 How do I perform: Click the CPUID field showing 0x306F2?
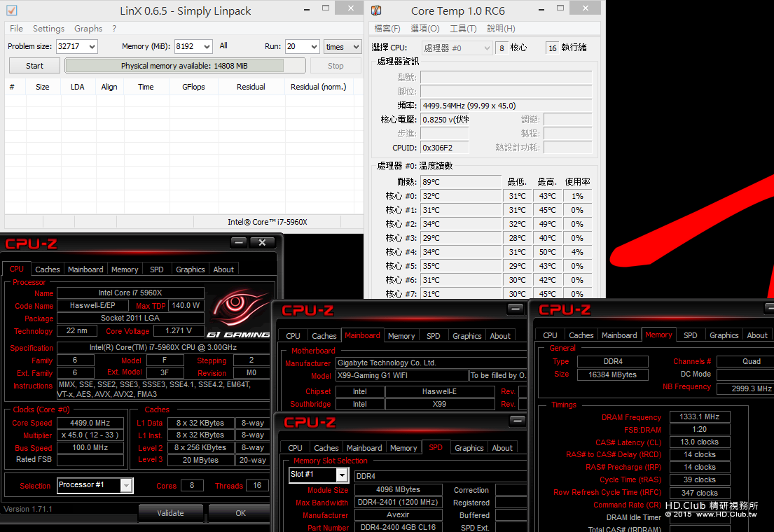pos(444,148)
